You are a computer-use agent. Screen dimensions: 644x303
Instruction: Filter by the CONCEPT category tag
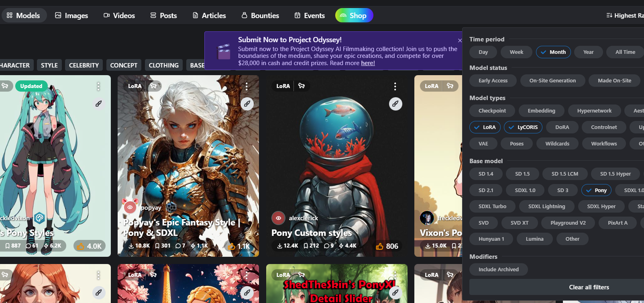(124, 65)
